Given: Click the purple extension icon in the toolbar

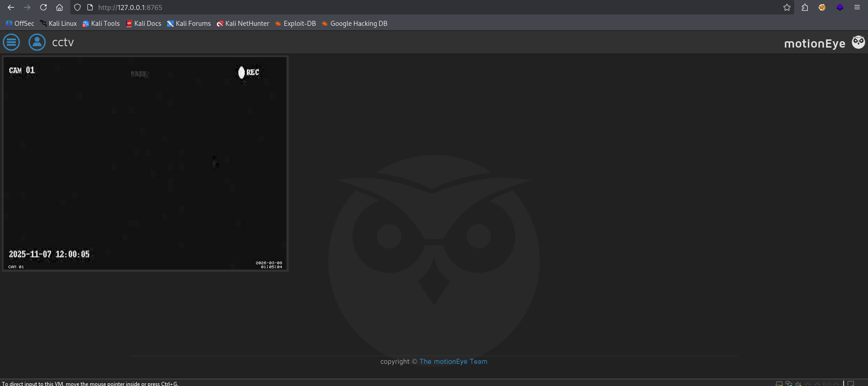Looking at the screenshot, I should pos(840,7).
